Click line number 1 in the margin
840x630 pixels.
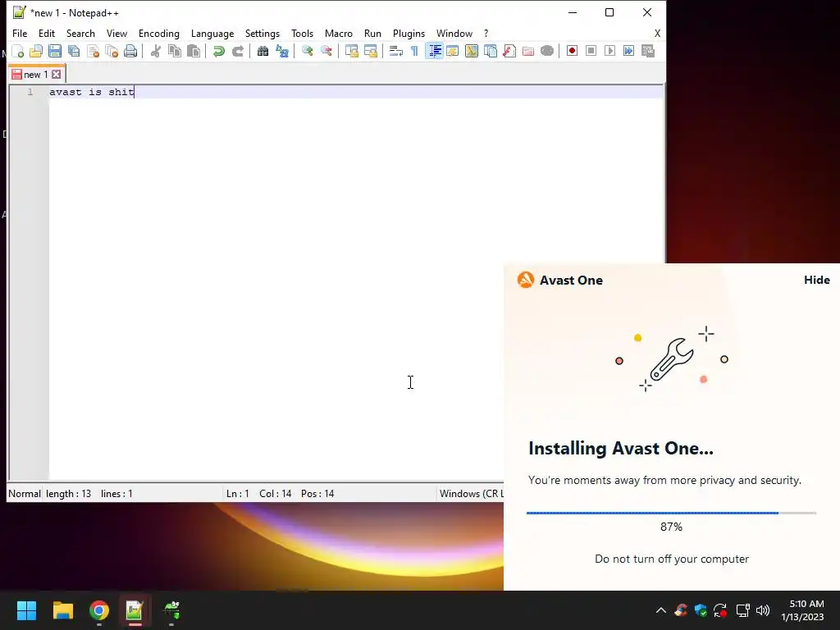tap(30, 92)
